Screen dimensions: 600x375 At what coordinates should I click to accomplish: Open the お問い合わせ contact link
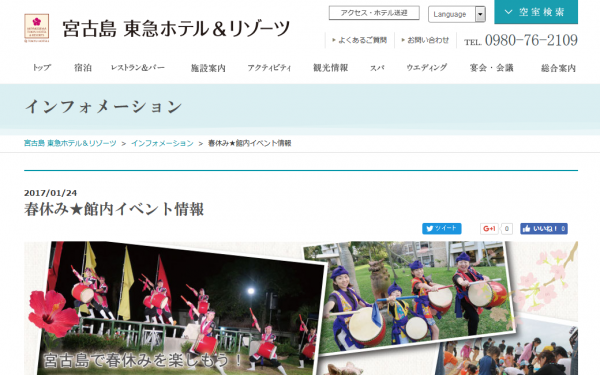pos(425,40)
